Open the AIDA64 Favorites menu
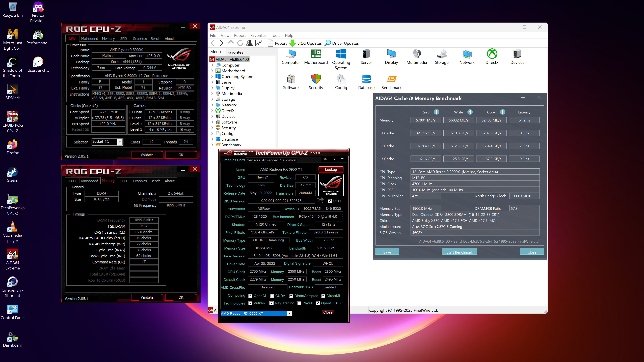 [258, 36]
